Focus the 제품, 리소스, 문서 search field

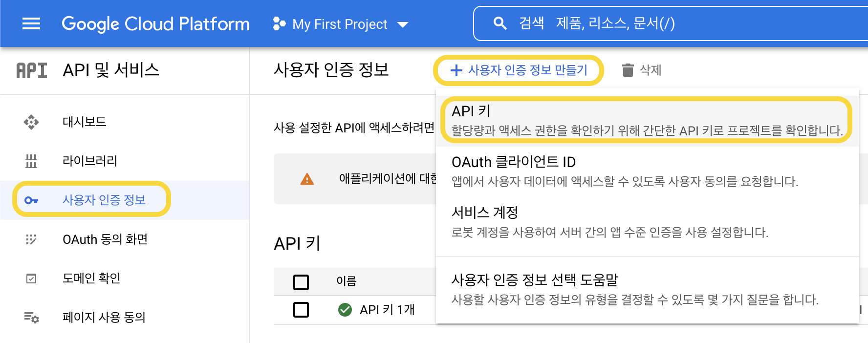click(x=671, y=23)
